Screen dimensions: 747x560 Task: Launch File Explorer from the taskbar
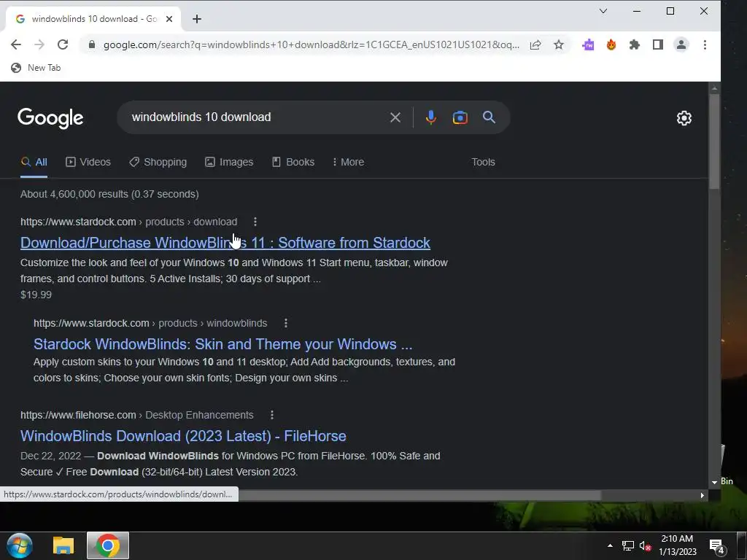coord(63,545)
